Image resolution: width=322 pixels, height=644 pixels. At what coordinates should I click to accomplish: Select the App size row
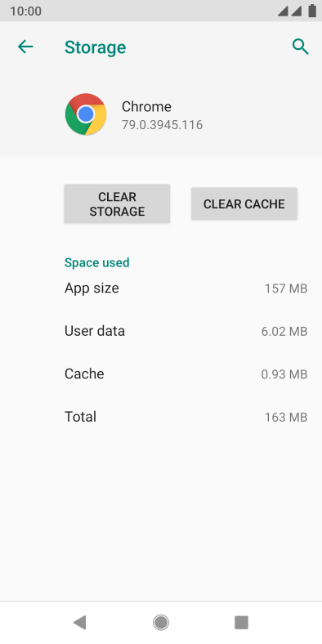[186, 288]
